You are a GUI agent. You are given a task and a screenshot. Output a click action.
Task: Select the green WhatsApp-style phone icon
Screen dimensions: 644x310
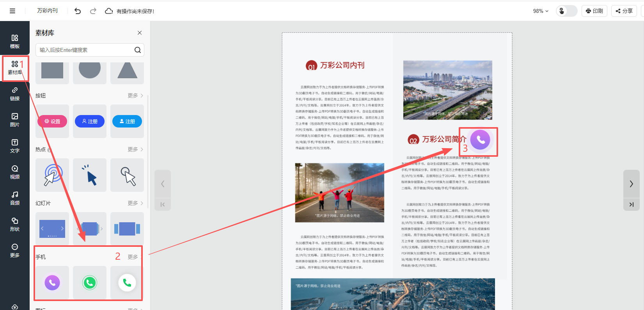pos(90,283)
